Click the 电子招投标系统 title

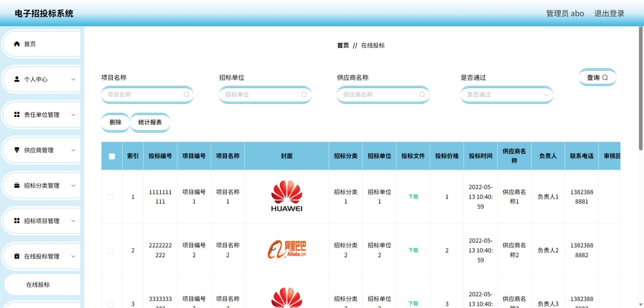(44, 14)
